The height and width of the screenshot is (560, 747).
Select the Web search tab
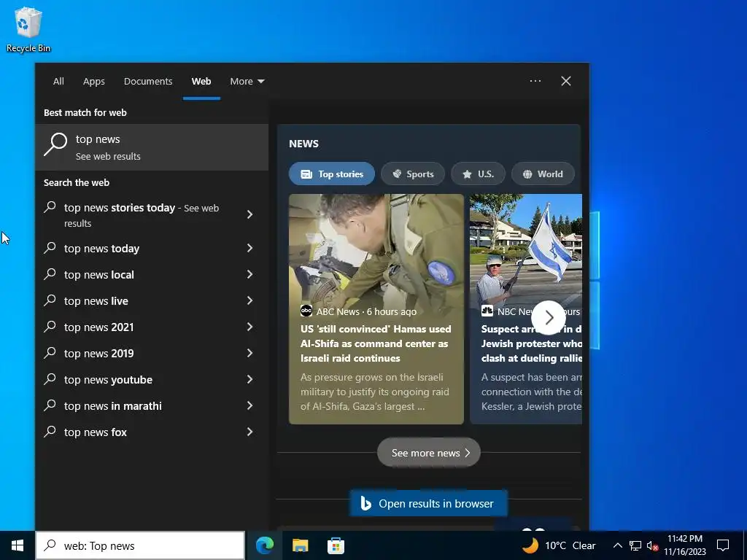201,82
